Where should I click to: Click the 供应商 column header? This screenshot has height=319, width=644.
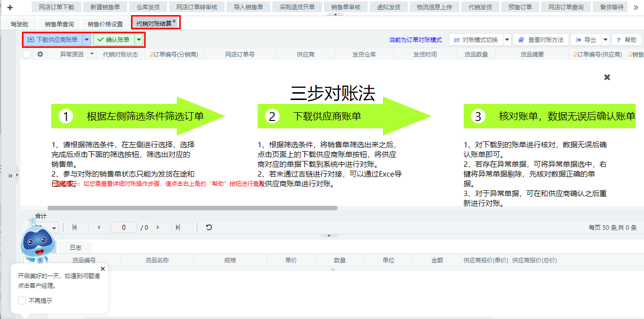pos(305,54)
